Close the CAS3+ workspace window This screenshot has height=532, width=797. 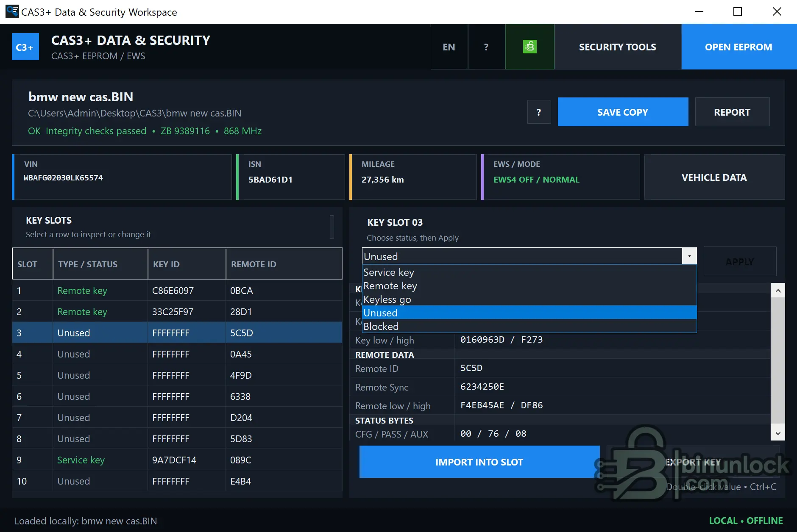click(777, 11)
